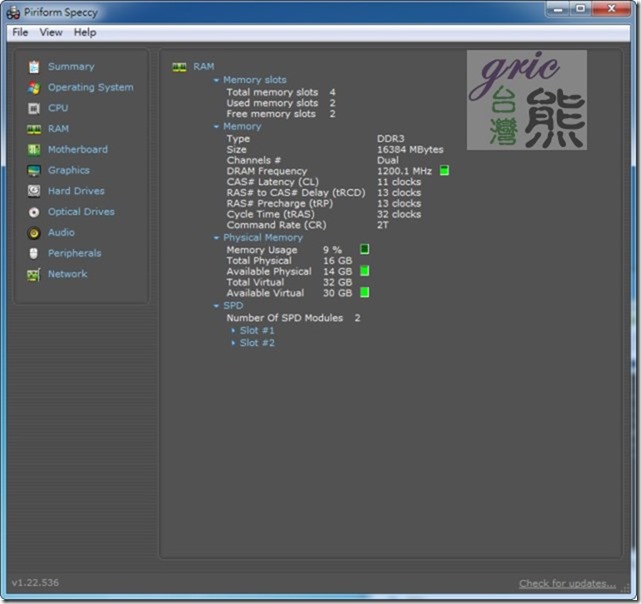Click the Network sidebar icon
The width and height of the screenshot is (641, 604).
[34, 274]
